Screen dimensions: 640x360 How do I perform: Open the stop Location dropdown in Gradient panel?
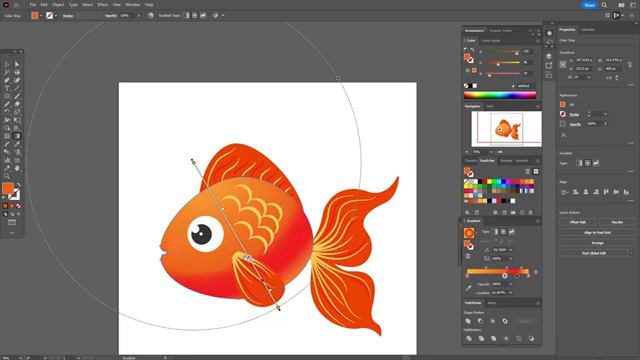(511, 293)
